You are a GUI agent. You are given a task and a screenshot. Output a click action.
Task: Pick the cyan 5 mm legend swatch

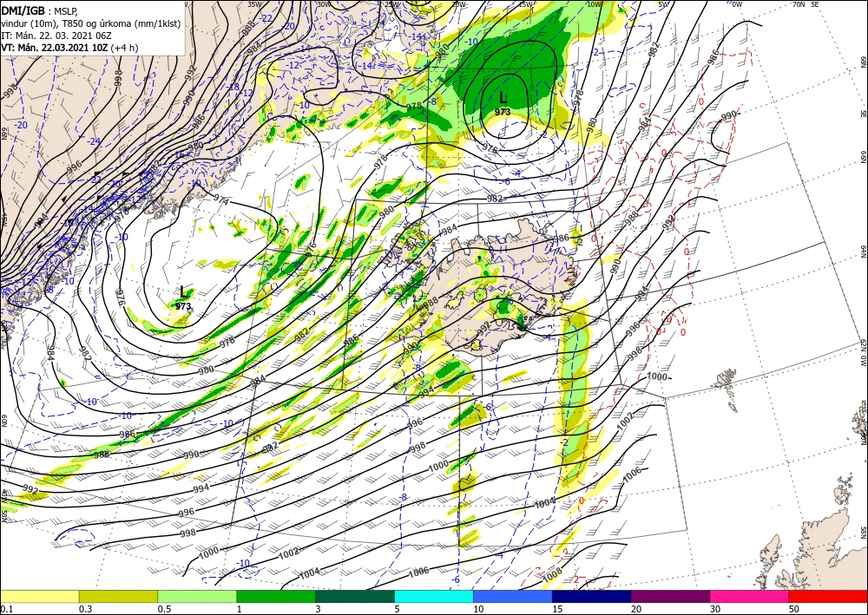tap(434, 596)
